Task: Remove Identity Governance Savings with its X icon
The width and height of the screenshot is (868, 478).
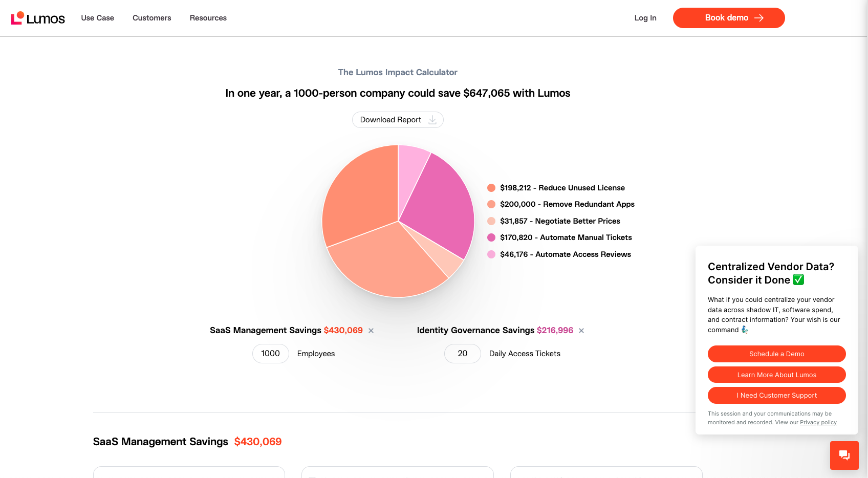Action: (x=581, y=331)
